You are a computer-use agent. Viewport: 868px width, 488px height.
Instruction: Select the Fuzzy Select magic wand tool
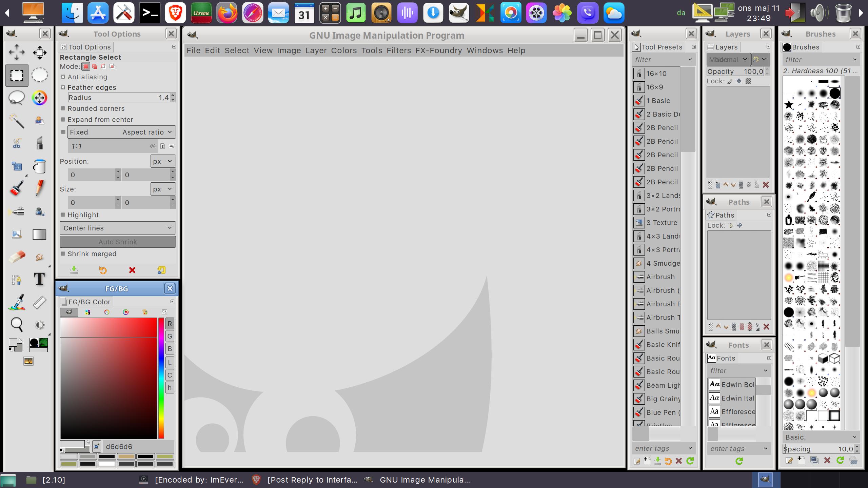coord(17,121)
